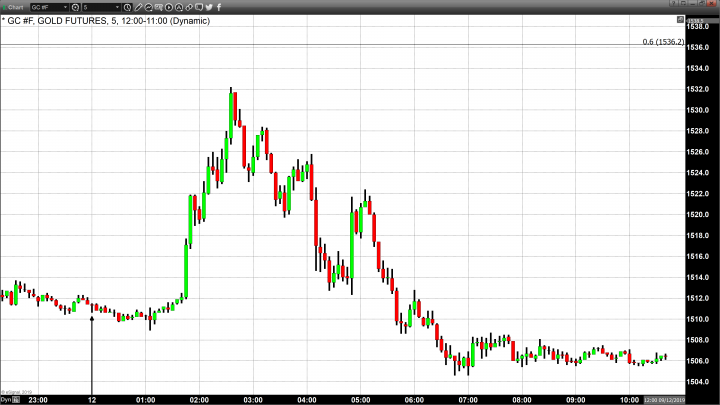Click the Dyn label in bottom-left corner
The image size is (720, 405).
tap(6, 400)
